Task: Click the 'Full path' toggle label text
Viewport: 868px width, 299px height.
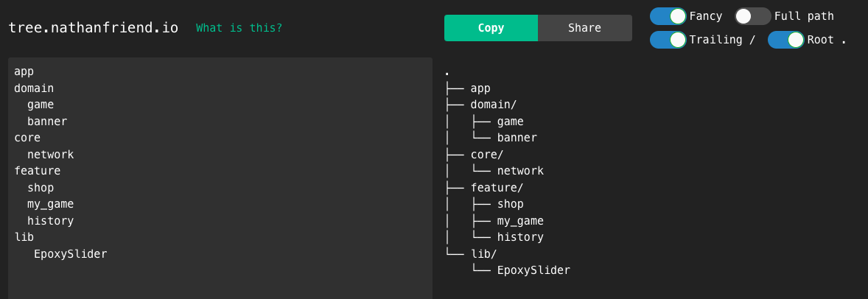Action: [804, 16]
